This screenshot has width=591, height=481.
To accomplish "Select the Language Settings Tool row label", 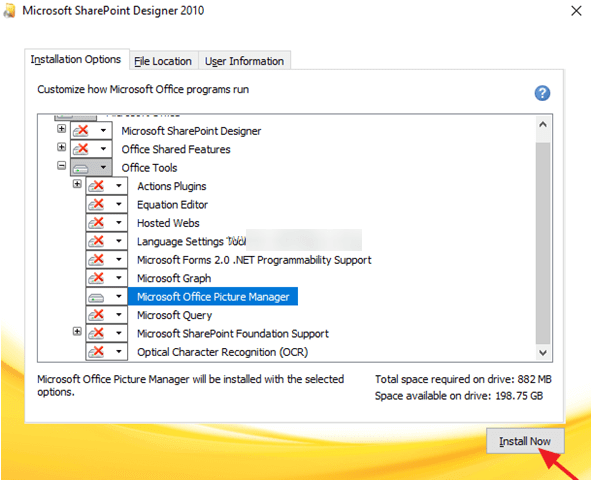I will [191, 241].
